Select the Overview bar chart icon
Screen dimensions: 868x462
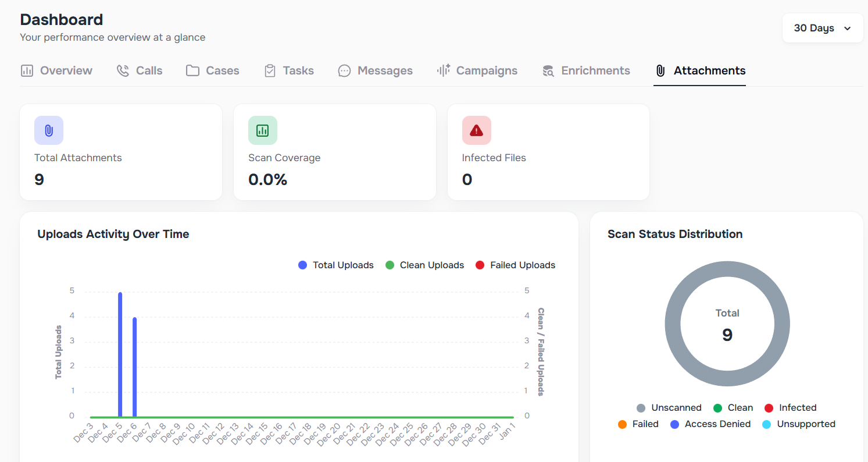pyautogui.click(x=27, y=70)
